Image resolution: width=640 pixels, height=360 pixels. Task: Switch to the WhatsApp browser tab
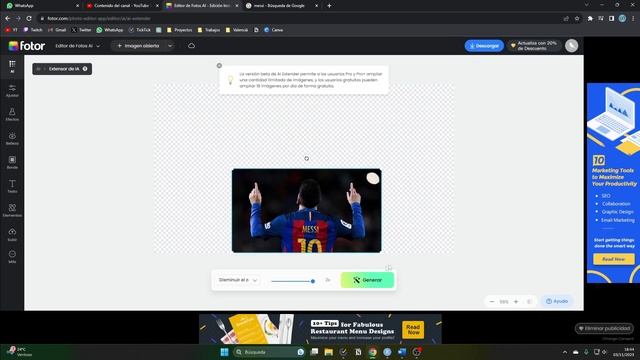[x=41, y=6]
